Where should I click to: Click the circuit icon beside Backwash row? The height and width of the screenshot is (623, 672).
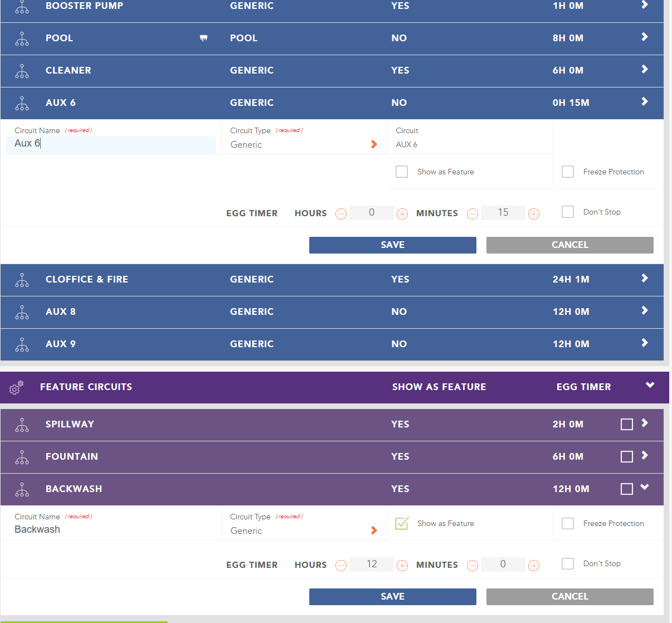pyautogui.click(x=22, y=490)
